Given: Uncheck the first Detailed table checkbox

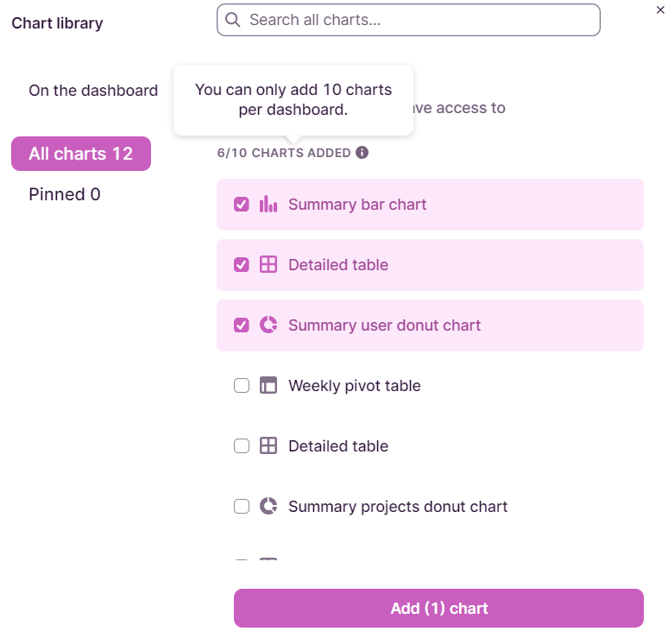Looking at the screenshot, I should tap(242, 265).
